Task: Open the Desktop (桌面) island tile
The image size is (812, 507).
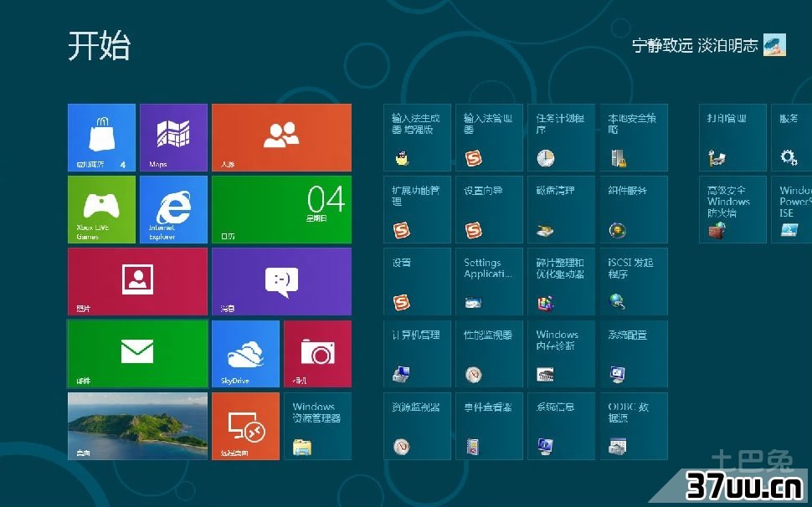Action: [x=138, y=427]
